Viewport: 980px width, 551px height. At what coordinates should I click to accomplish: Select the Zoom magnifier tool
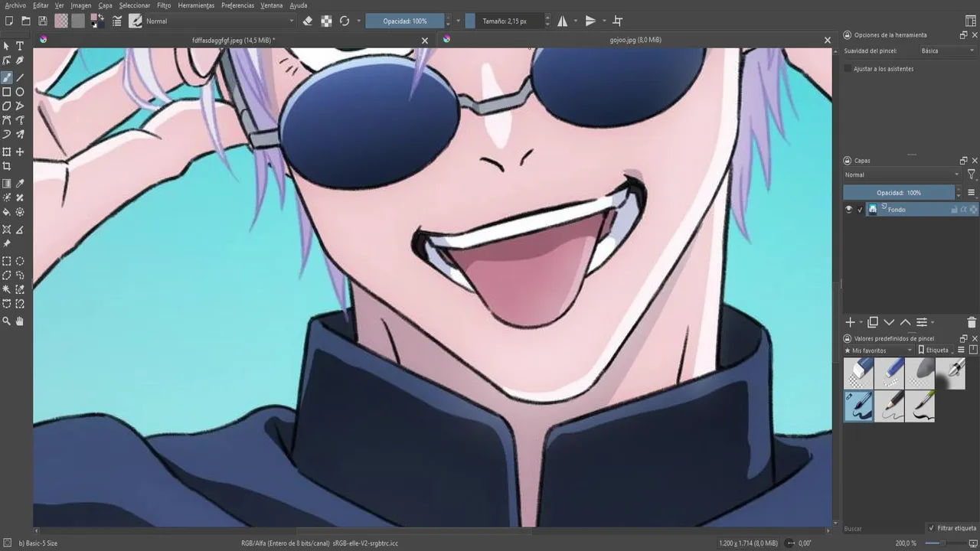[x=7, y=321]
